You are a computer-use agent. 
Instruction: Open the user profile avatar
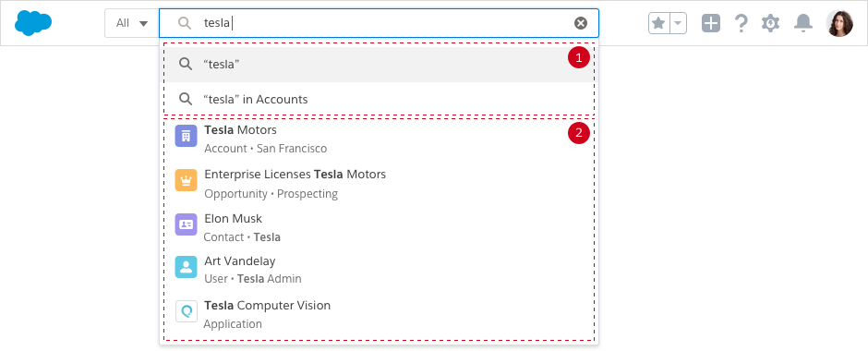(839, 23)
